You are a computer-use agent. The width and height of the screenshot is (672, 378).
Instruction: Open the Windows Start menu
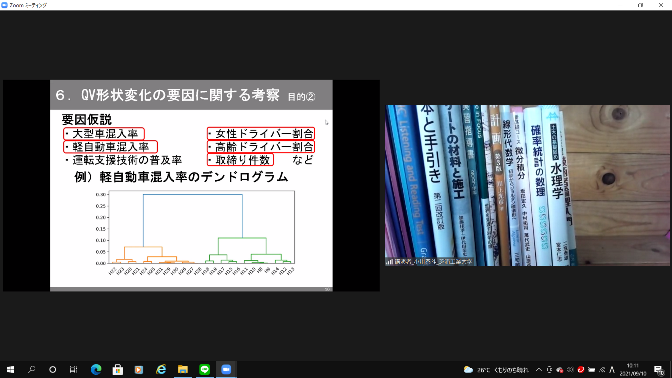pos(10,369)
